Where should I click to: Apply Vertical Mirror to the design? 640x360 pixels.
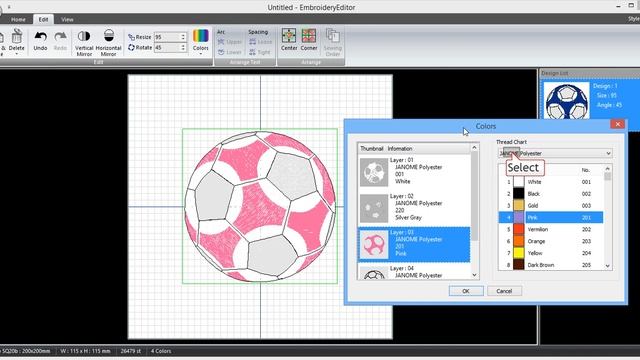pos(84,42)
